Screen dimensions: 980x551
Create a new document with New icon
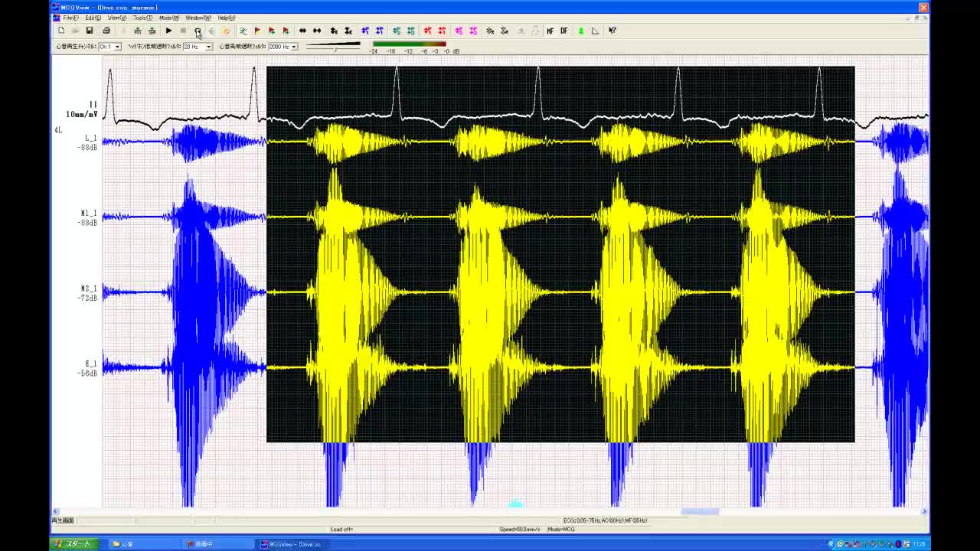tap(61, 31)
